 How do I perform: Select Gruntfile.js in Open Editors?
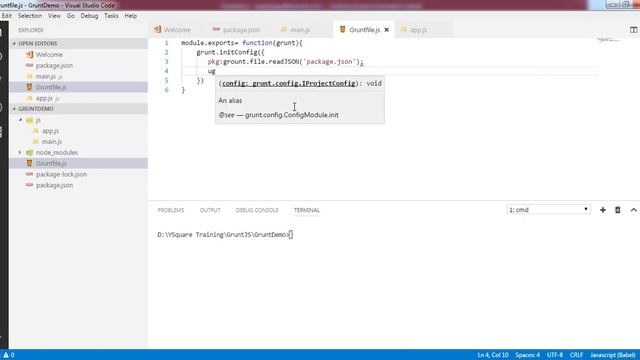[78, 87]
